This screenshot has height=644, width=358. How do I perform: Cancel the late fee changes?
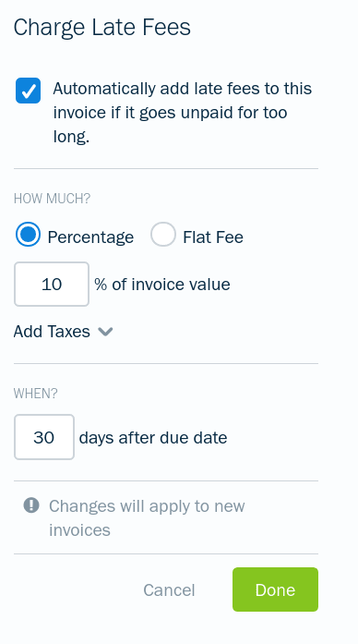[x=169, y=590]
